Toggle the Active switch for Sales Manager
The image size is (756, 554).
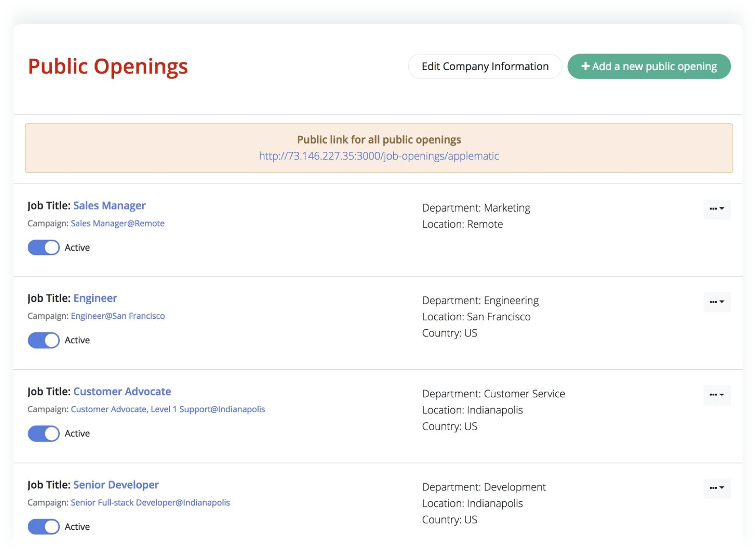click(x=44, y=247)
